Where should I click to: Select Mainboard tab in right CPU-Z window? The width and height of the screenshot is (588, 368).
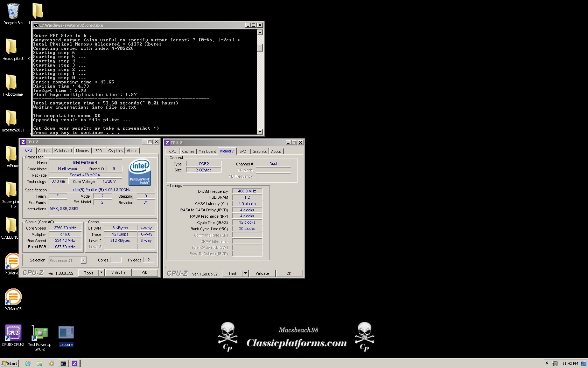click(207, 151)
